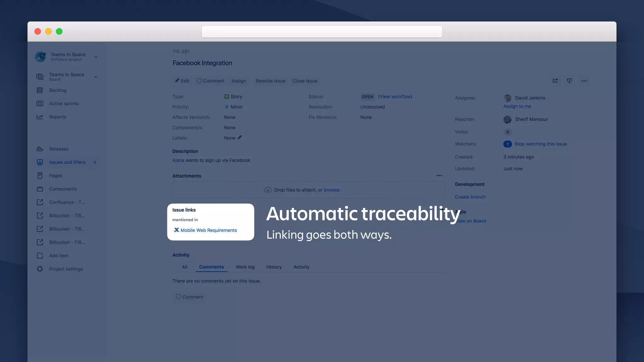
Task: Click the Facebook Integration issue title
Action: pos(202,63)
